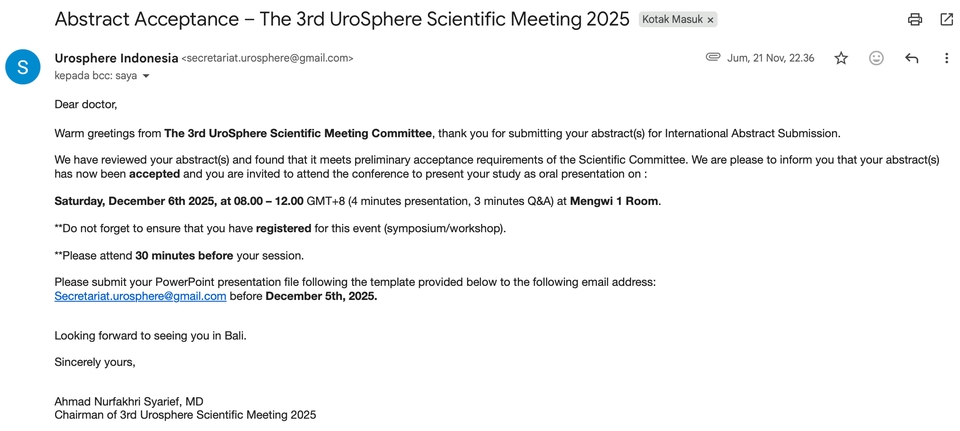Expand recipient details arrow

(x=146, y=76)
